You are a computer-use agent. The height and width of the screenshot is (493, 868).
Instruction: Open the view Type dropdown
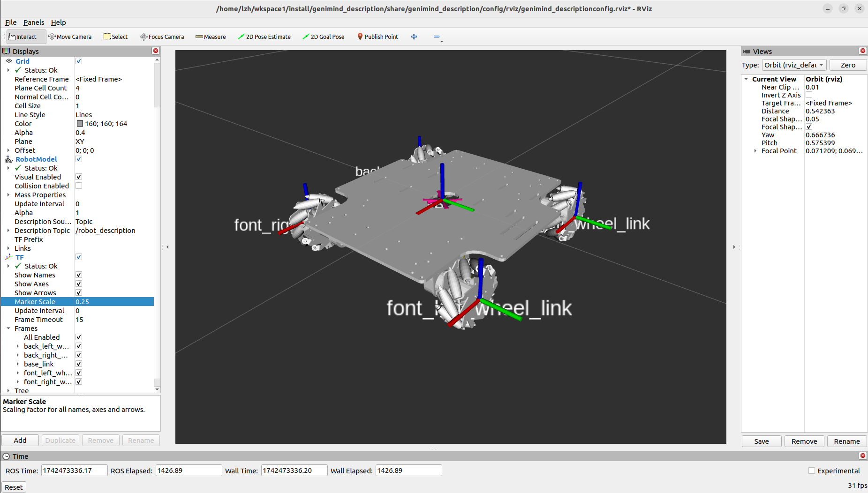click(x=793, y=65)
